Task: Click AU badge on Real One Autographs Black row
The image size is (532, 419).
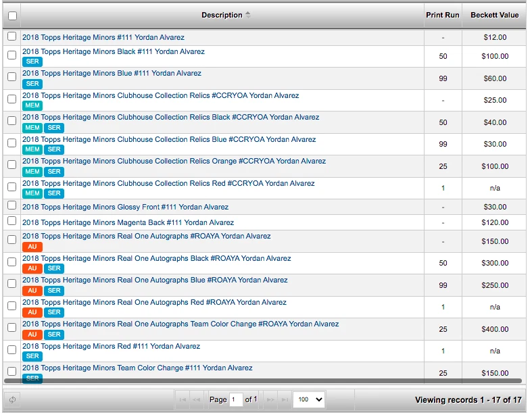Action: pos(32,268)
